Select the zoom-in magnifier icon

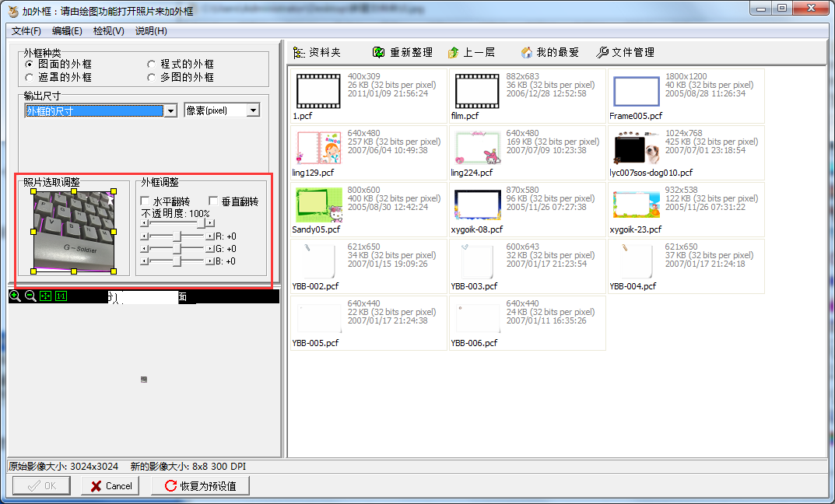point(14,296)
